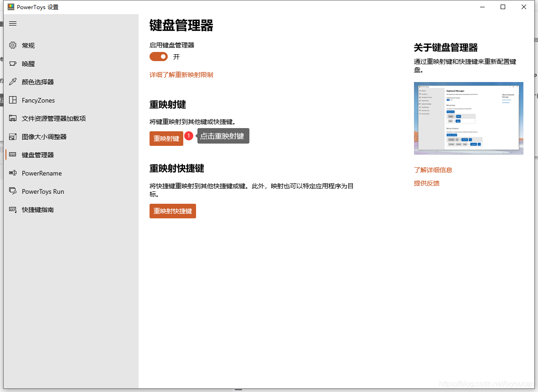The width and height of the screenshot is (538, 392).
Task: Click the 提供反馈 link
Action: click(x=426, y=183)
